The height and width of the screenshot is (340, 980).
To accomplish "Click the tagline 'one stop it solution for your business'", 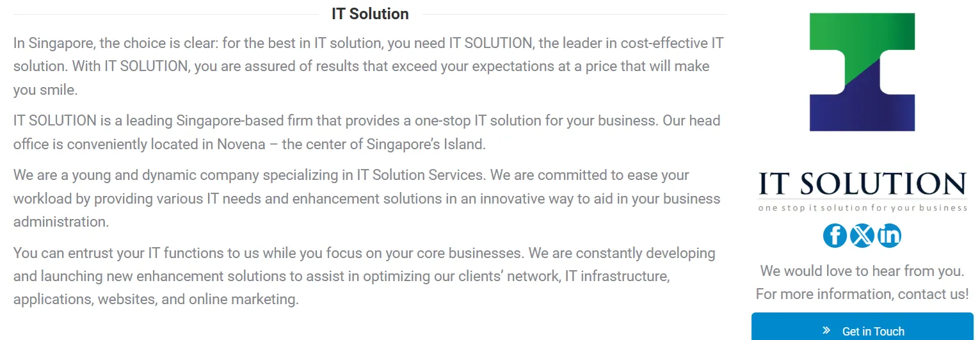I will point(862,207).
